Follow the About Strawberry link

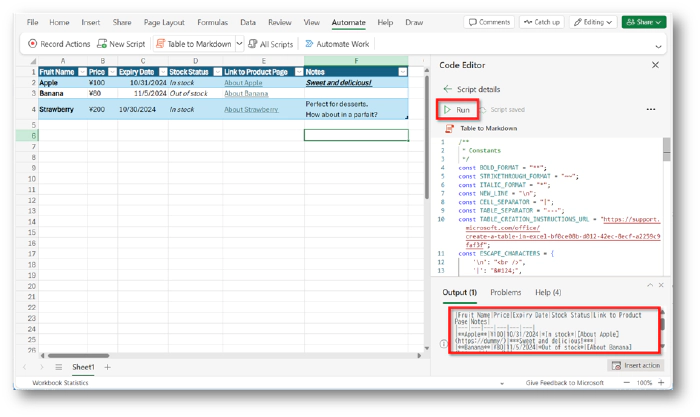click(x=251, y=109)
